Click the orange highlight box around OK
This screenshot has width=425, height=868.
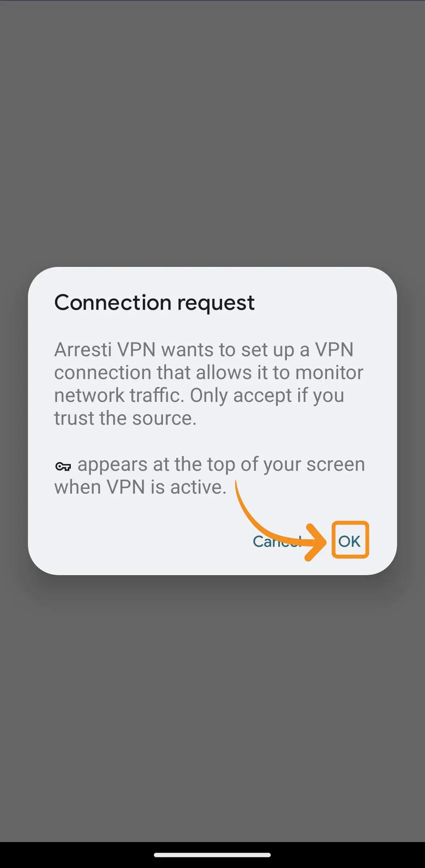coord(350,540)
